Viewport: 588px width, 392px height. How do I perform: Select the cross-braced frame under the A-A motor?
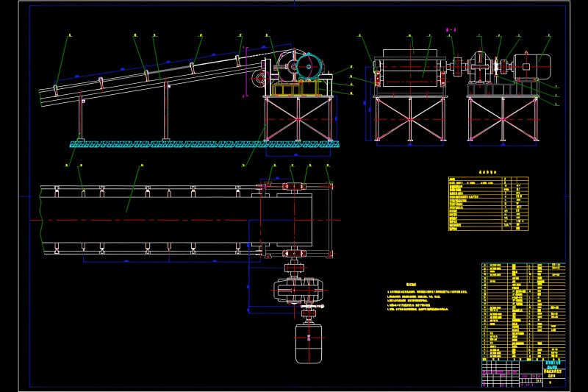tap(502, 118)
